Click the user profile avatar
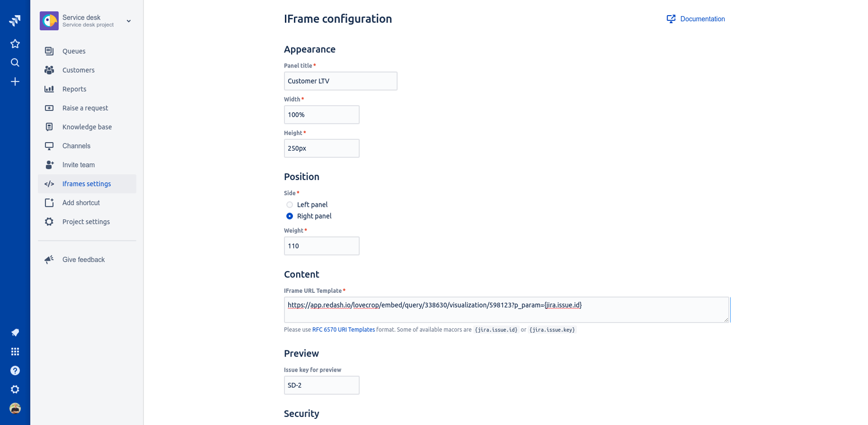The width and height of the screenshot is (868, 425). click(15, 408)
